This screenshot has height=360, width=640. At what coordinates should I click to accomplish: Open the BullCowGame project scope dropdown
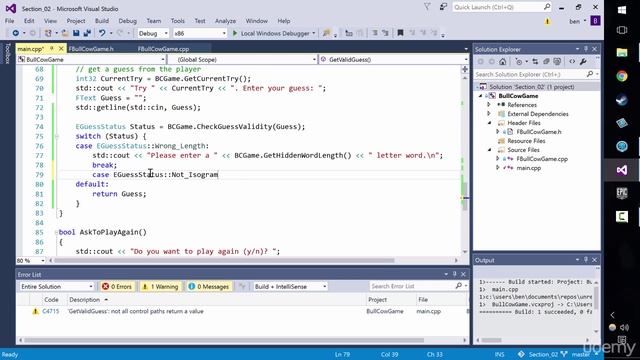click(91, 60)
